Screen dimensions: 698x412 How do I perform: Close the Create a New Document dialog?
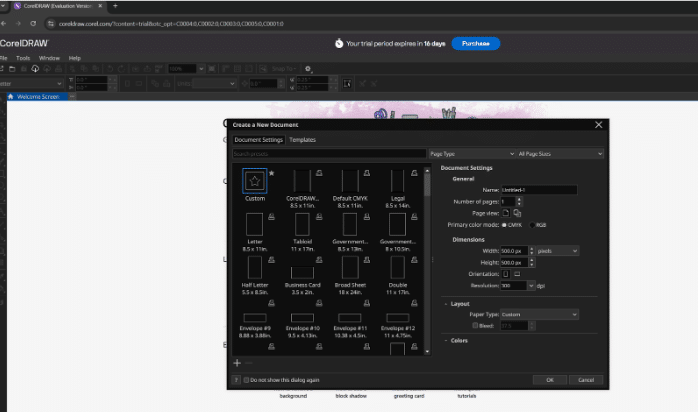click(x=599, y=125)
